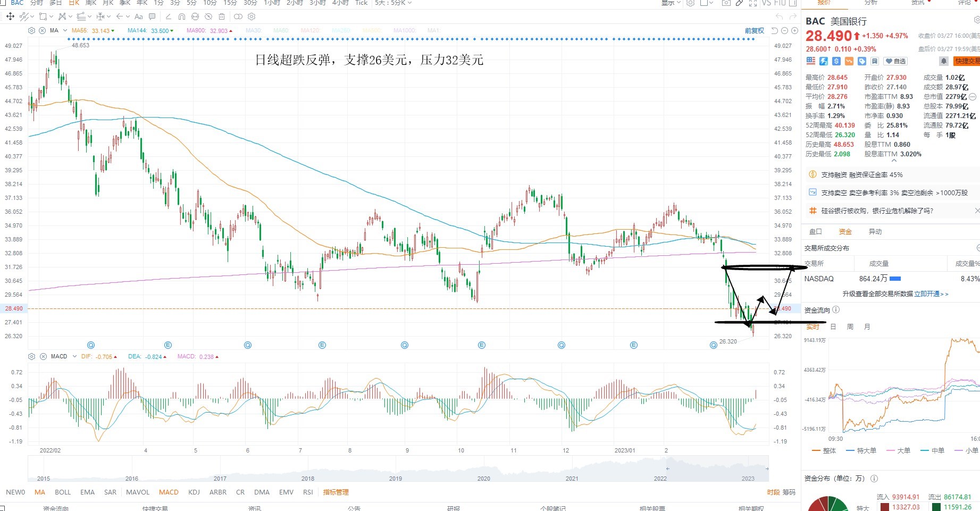Open 指标管理 indicator management
The height and width of the screenshot is (511, 980).
coord(336,492)
